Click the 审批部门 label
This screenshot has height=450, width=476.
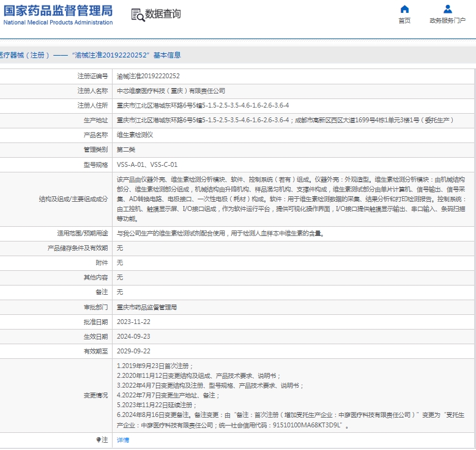tap(95, 307)
